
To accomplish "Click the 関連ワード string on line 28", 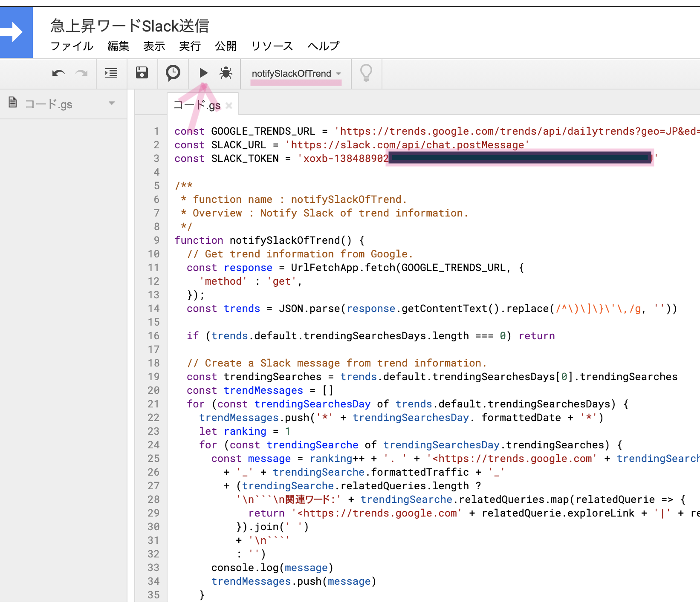I will [x=289, y=500].
